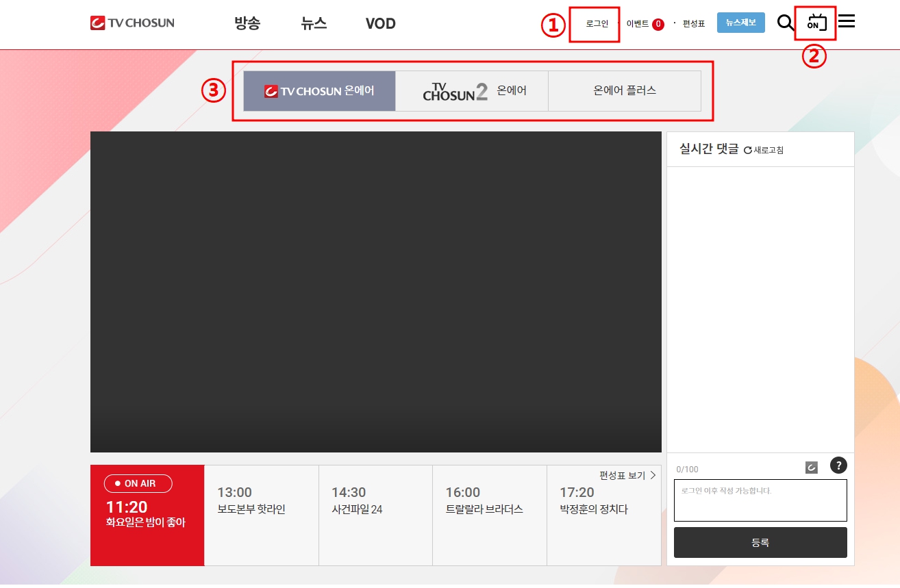Select the TV CHOSUN 온에어 channel tab

[319, 90]
